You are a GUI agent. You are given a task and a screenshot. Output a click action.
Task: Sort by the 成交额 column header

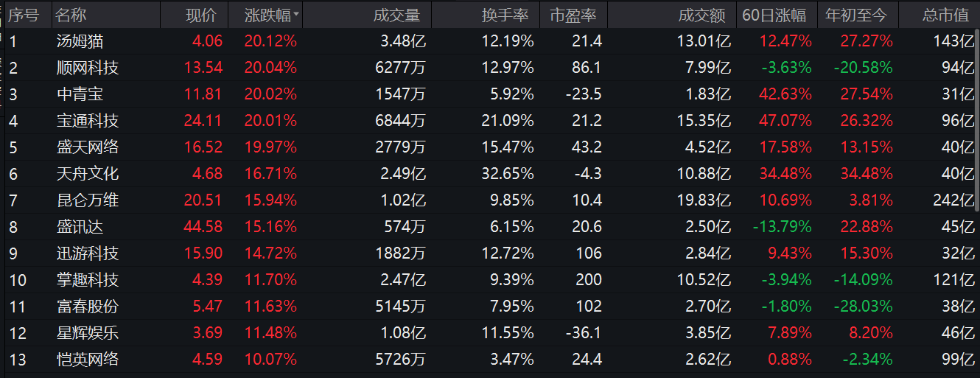tap(701, 15)
